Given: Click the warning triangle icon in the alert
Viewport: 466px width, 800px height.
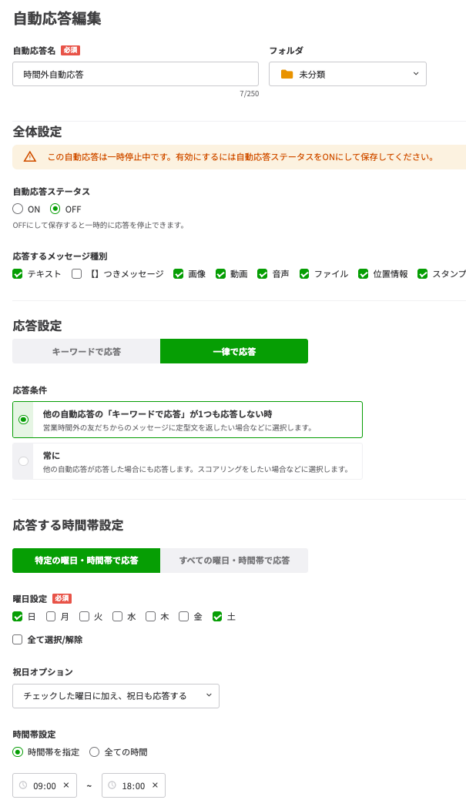Looking at the screenshot, I should coord(30,157).
